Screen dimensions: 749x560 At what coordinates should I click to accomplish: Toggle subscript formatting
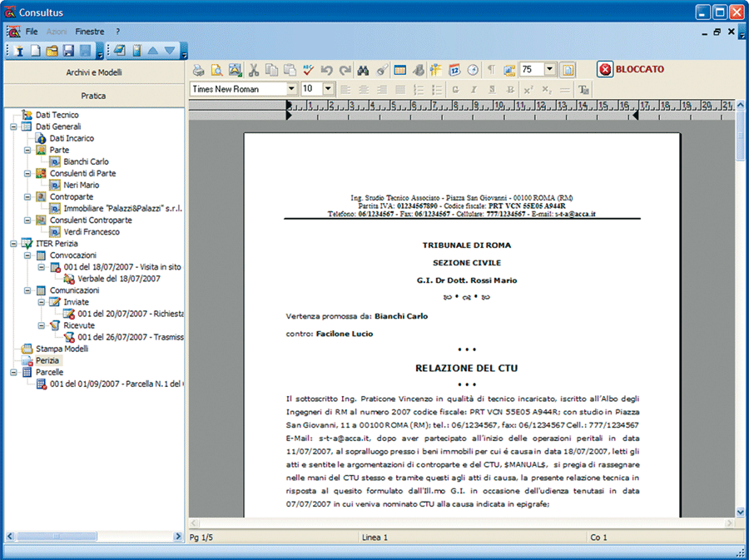pos(547,89)
